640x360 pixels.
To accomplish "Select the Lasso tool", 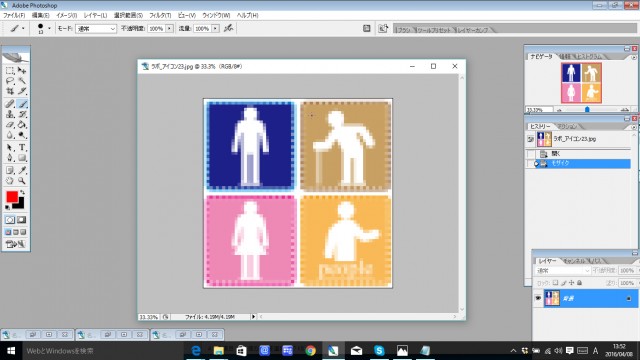I will (x=10, y=81).
